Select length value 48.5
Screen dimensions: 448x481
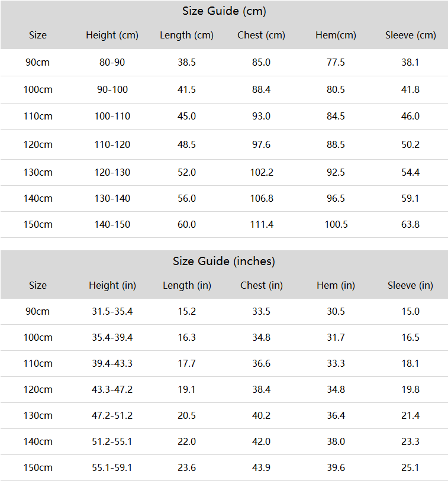coord(186,144)
